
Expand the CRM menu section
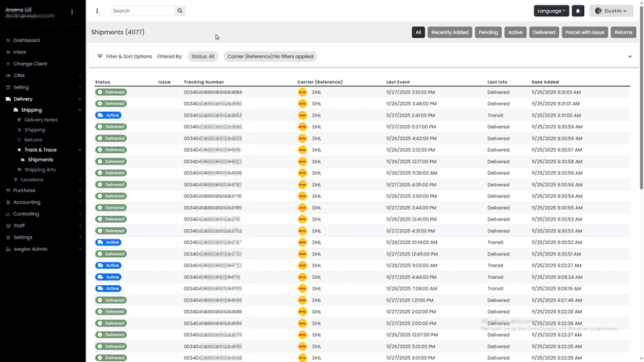pos(79,75)
